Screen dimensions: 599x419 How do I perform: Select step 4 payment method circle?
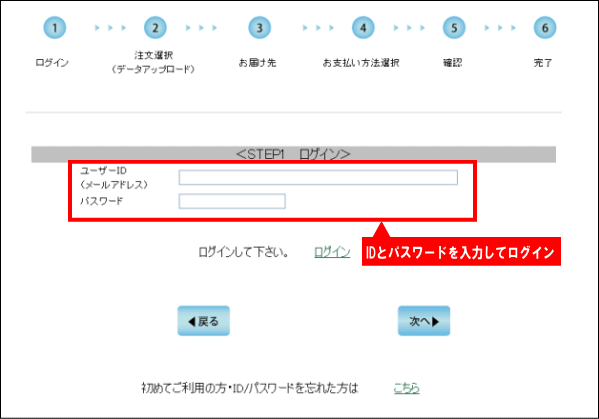(x=363, y=28)
